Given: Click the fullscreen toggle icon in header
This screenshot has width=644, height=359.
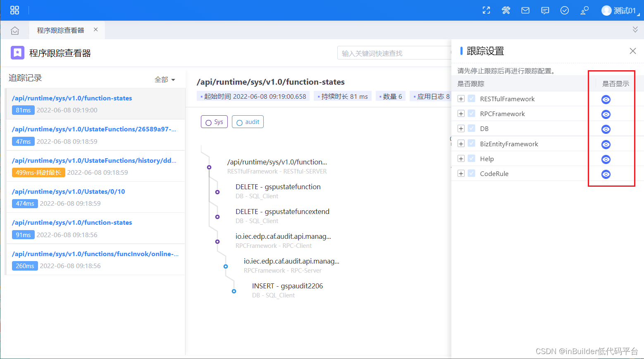Looking at the screenshot, I should [x=487, y=11].
